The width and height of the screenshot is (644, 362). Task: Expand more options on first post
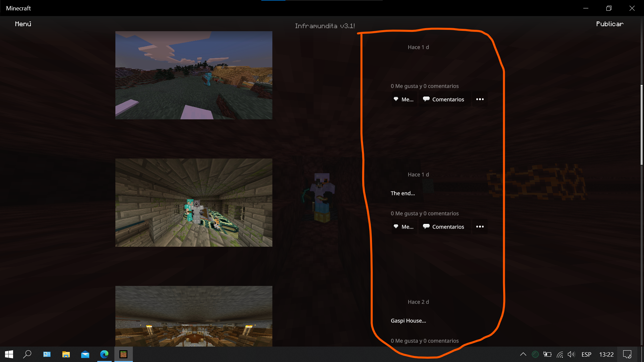tap(480, 99)
